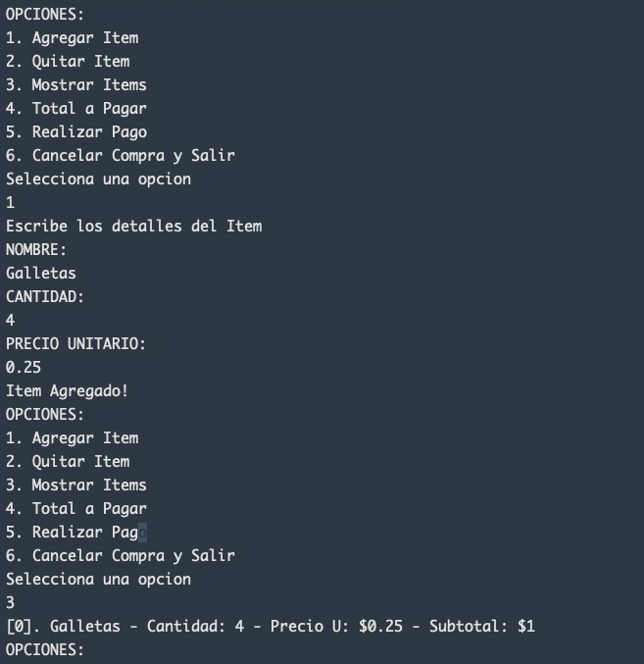The width and height of the screenshot is (644, 664).
Task: Click the "Item Agregado!" confirmation message
Action: [67, 390]
